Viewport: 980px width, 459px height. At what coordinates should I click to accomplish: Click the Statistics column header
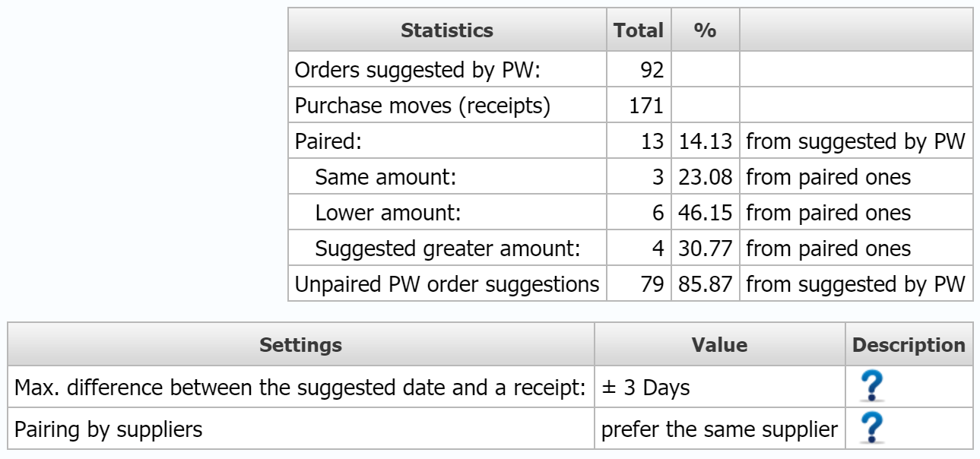(446, 30)
